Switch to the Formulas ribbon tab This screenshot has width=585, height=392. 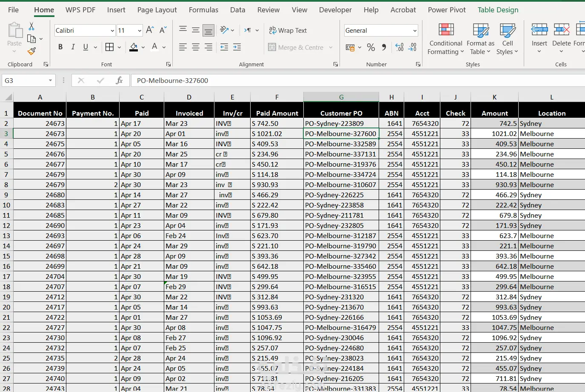203,10
